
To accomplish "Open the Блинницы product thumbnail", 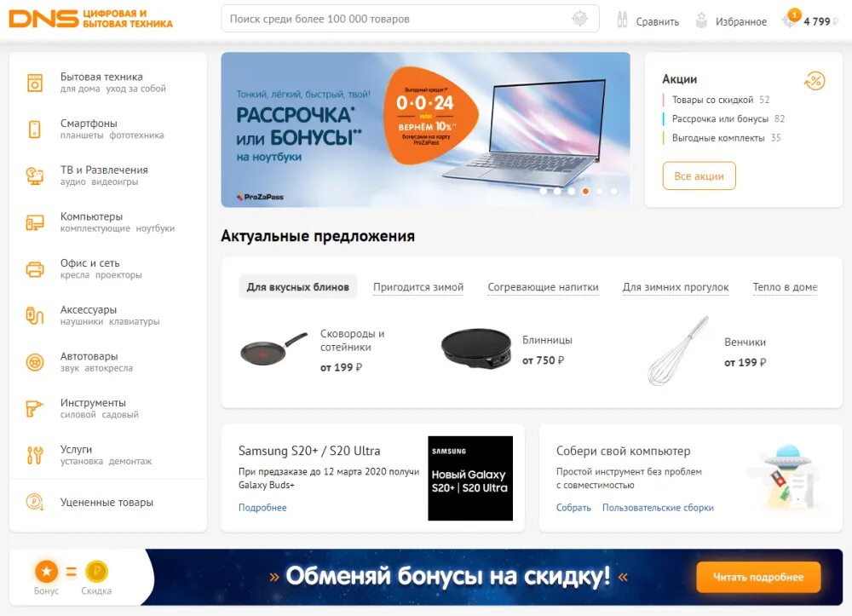I will (476, 348).
